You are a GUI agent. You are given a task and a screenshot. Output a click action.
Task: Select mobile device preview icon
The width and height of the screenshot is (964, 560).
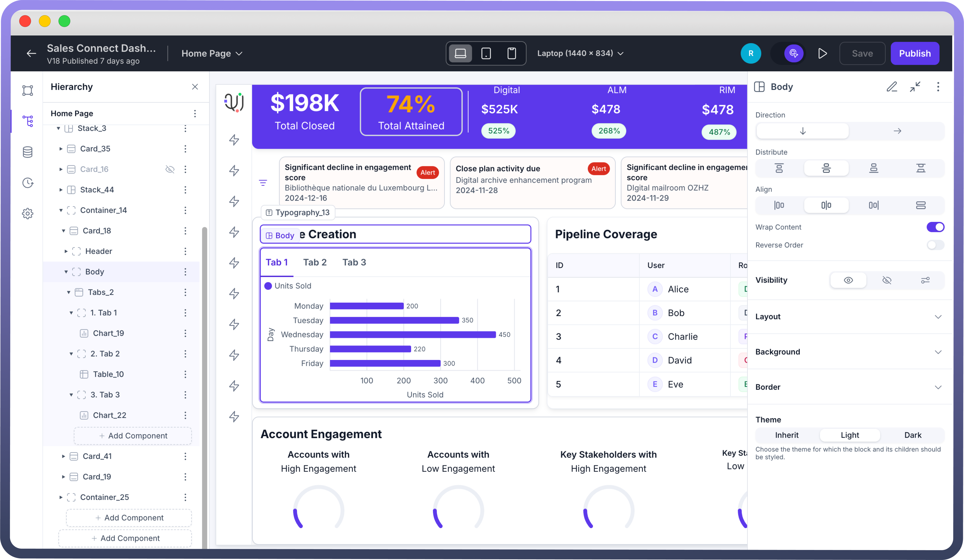pyautogui.click(x=511, y=53)
